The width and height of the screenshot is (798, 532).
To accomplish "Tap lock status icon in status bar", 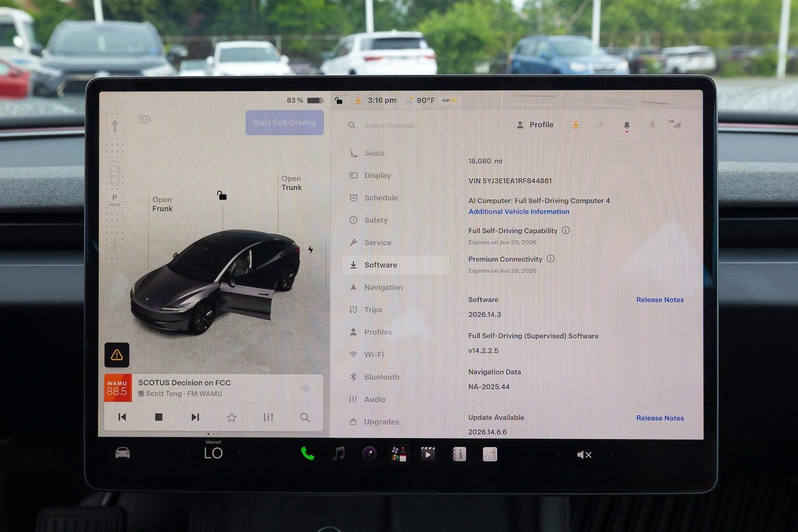I will coord(338,100).
